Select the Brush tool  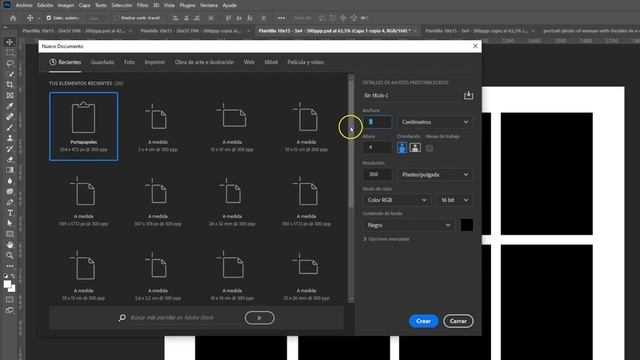10,127
